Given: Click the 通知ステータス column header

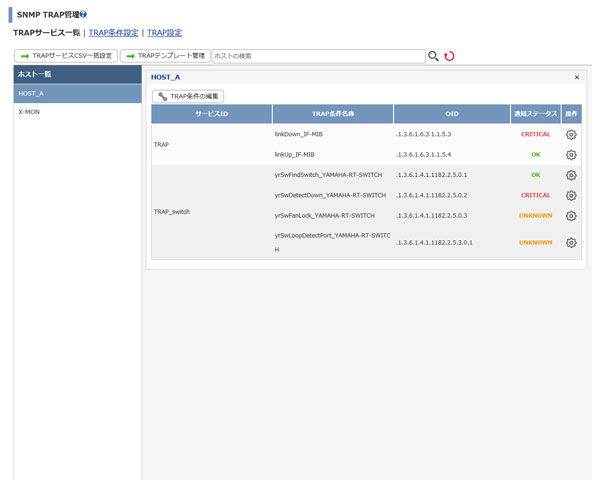Looking at the screenshot, I should point(536,114).
